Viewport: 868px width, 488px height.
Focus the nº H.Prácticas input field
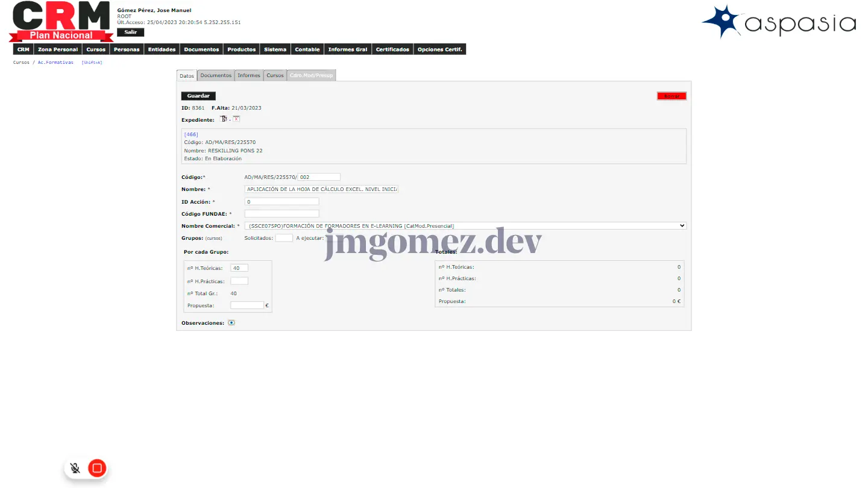tap(239, 281)
